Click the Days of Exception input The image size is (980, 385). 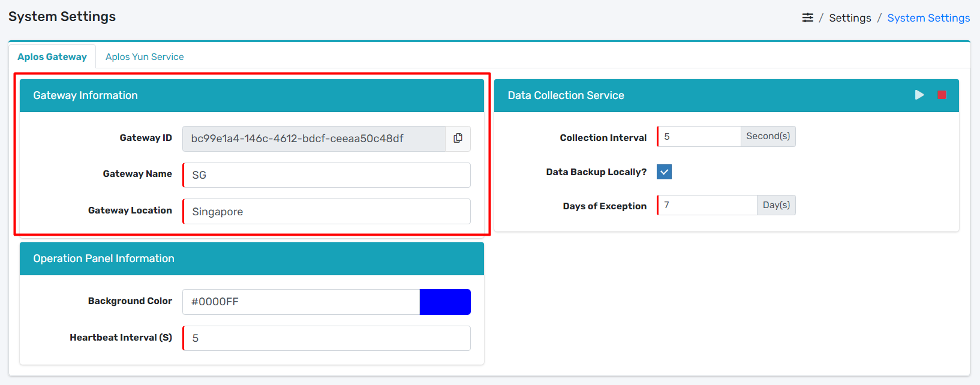707,205
